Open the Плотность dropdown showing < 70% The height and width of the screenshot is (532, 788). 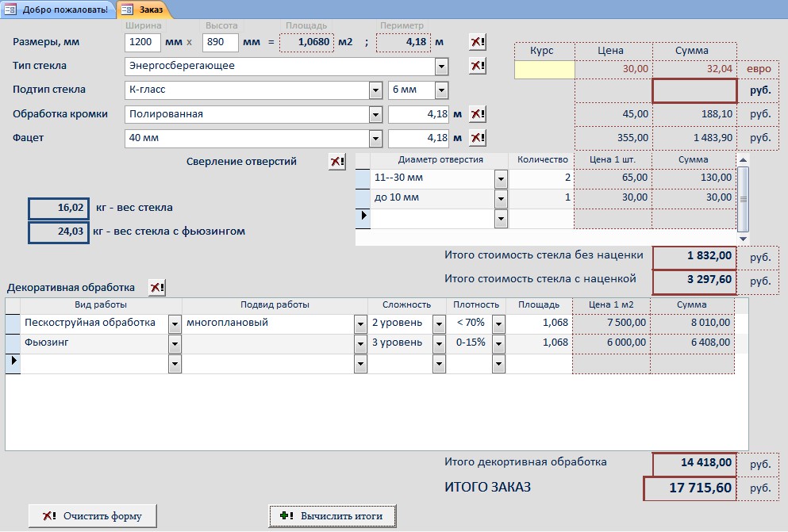[498, 323]
